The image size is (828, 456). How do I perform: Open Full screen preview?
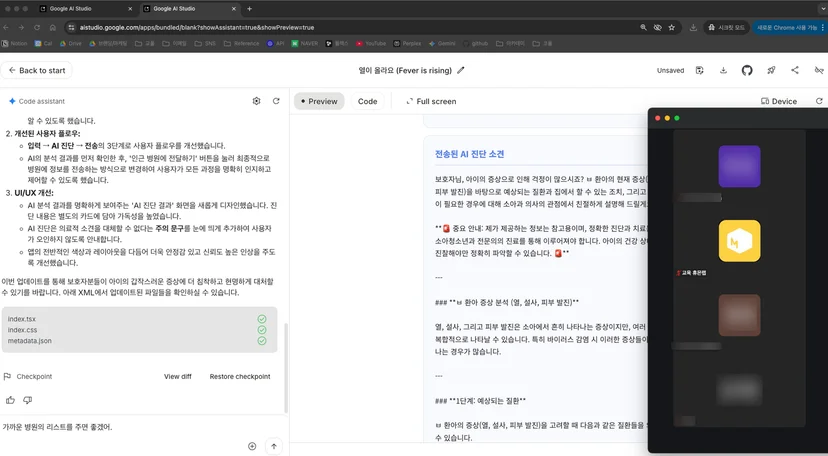[431, 101]
